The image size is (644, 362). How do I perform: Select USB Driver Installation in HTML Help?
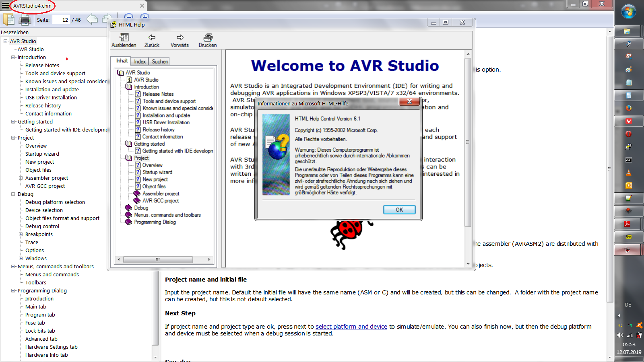(166, 123)
